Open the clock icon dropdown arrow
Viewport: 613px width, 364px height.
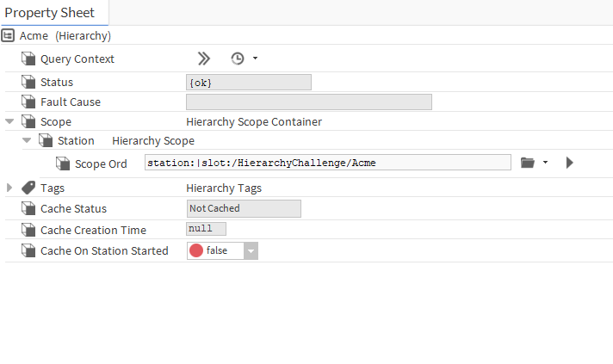point(255,59)
